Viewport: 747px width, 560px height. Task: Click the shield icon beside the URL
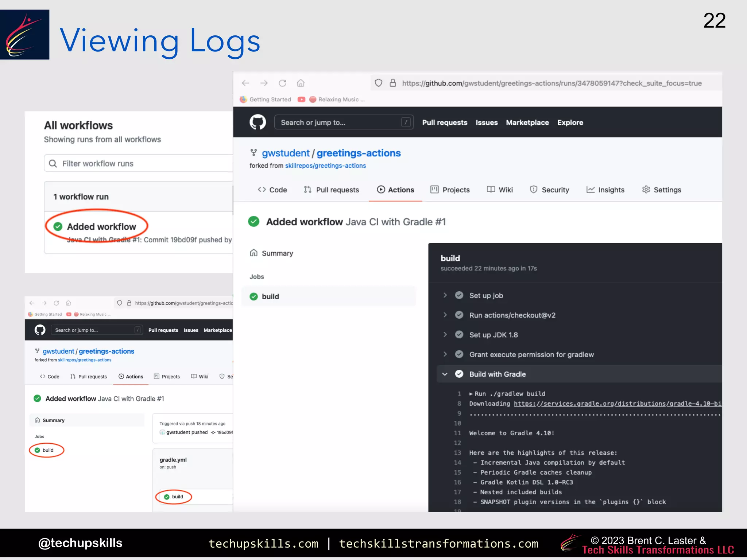point(379,83)
